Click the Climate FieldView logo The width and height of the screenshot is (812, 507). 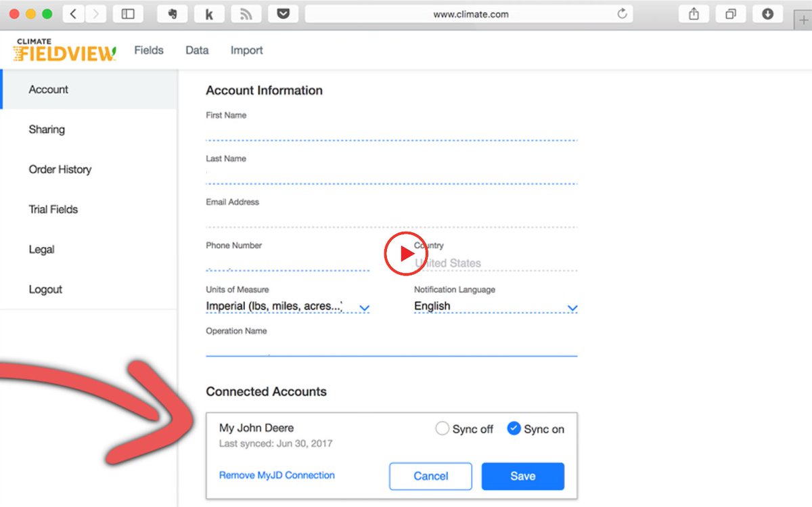[64, 50]
